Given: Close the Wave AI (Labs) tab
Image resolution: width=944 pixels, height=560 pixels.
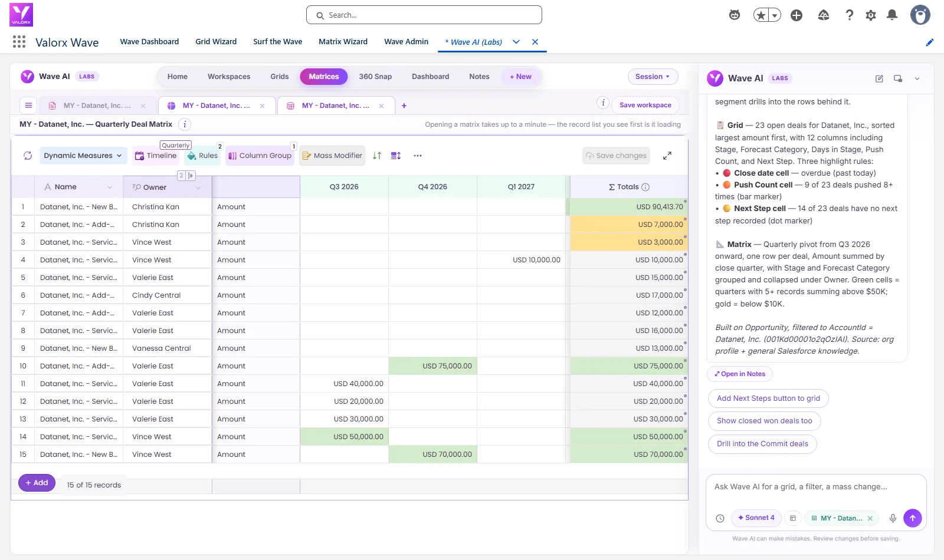Looking at the screenshot, I should coord(535,42).
